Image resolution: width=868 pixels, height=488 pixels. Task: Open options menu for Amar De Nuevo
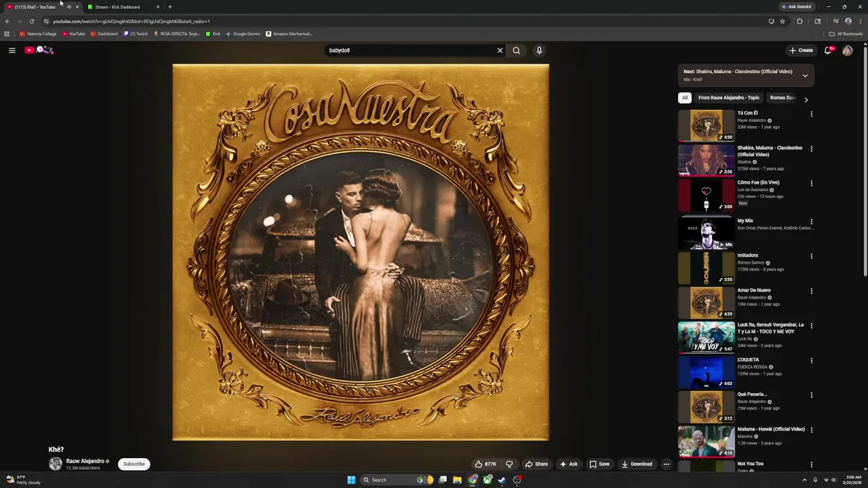coord(811,291)
